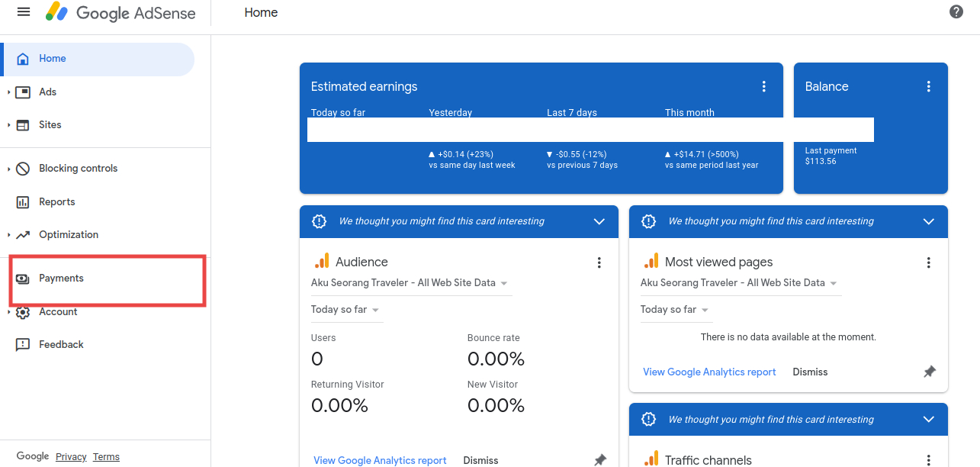Open Audience card options menu
This screenshot has height=467, width=980.
pos(599,262)
